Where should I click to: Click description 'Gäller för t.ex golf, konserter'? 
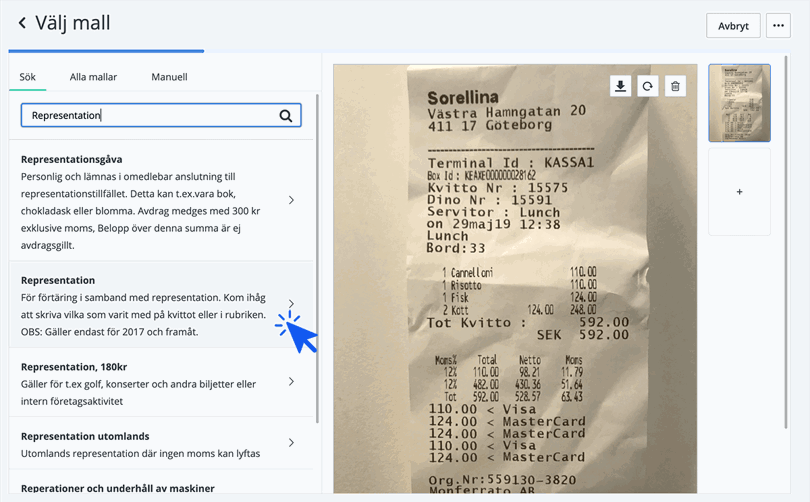(x=138, y=393)
